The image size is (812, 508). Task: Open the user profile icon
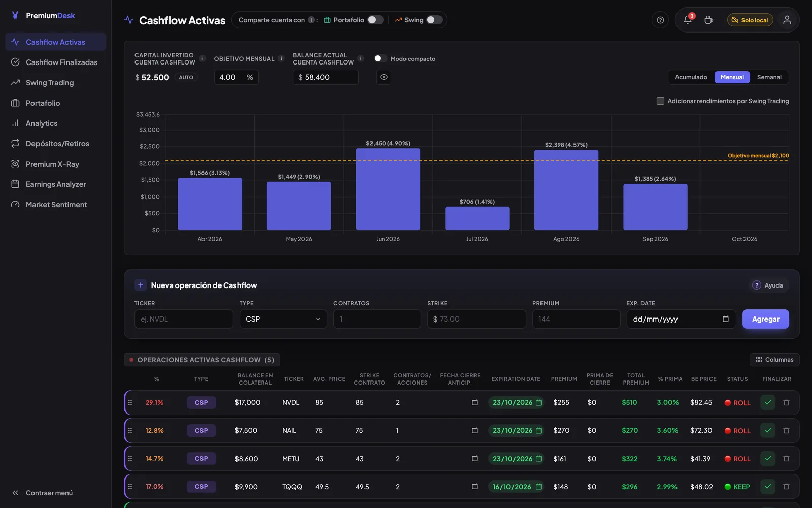(x=787, y=20)
